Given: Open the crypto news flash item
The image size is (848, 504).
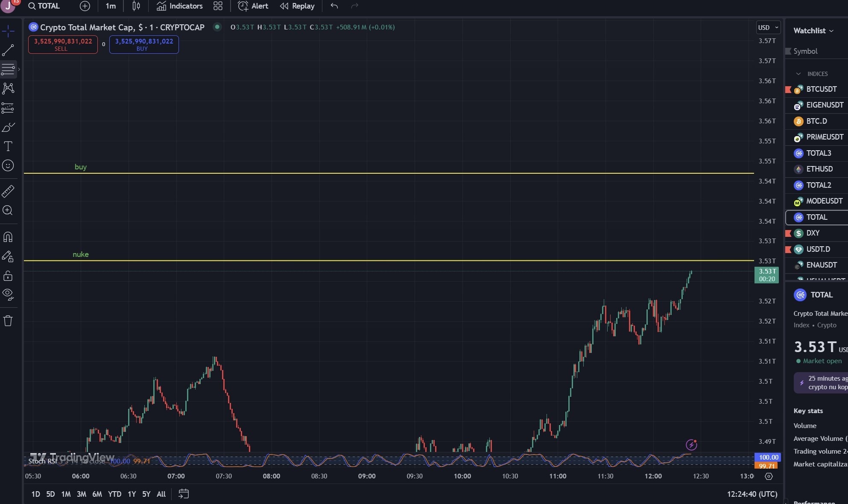Looking at the screenshot, I should click(x=821, y=383).
